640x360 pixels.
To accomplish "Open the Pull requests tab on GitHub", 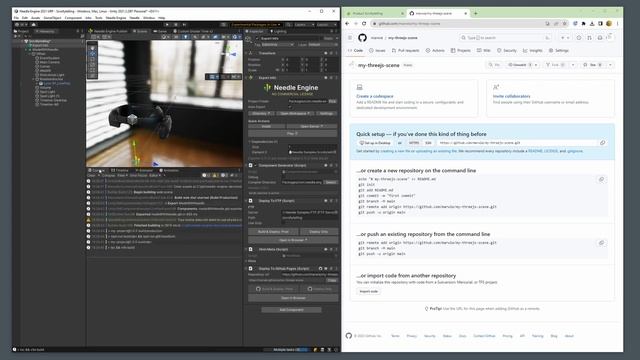I will [x=405, y=51].
